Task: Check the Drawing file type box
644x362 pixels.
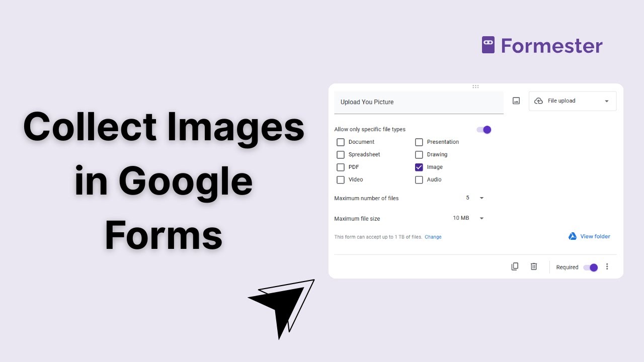Action: 419,155
